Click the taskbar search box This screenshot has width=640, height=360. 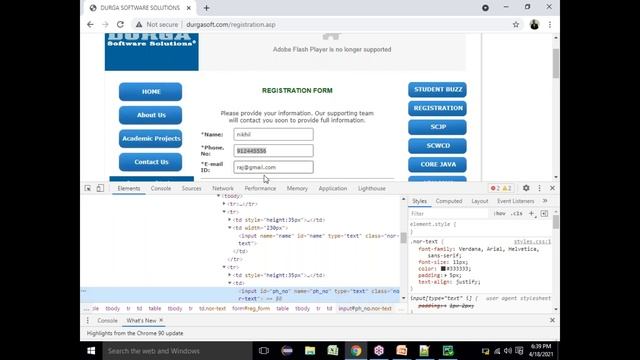pos(177,351)
